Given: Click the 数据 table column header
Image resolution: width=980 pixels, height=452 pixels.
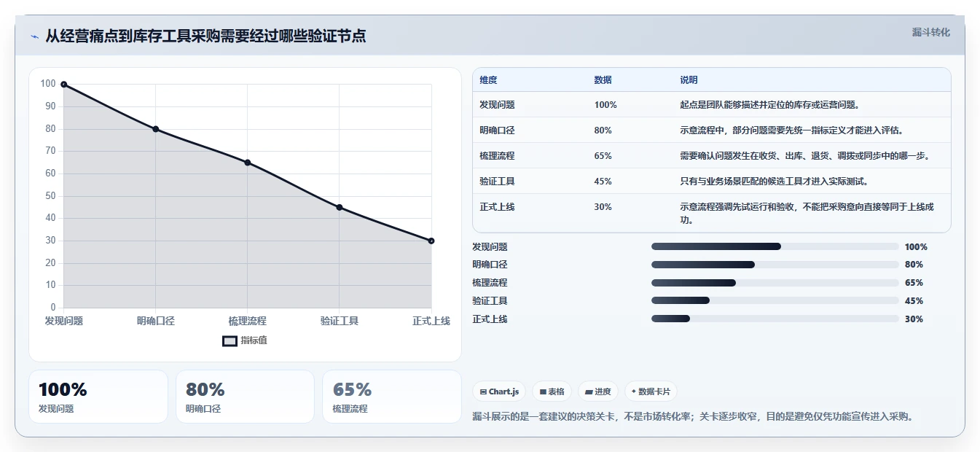Looking at the screenshot, I should pos(603,80).
